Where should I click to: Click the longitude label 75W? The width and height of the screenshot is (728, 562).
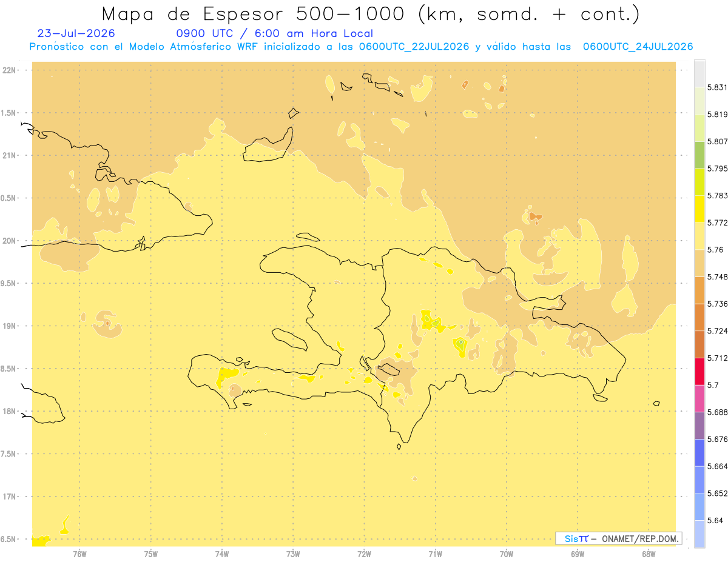(151, 554)
